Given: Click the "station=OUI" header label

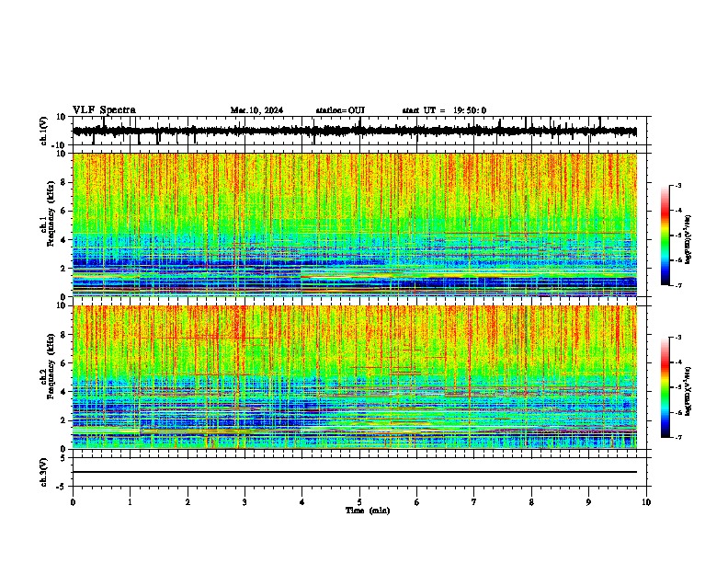Looking at the screenshot, I should pos(340,110).
